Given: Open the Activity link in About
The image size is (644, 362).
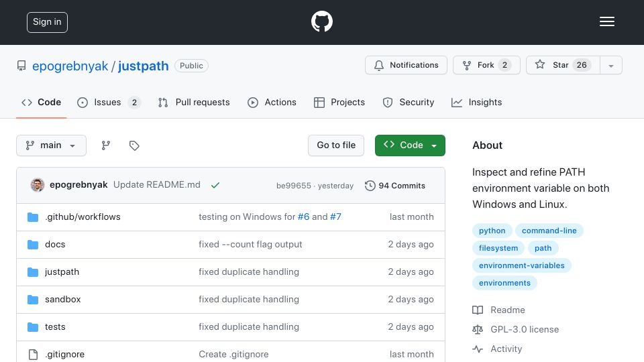Looking at the screenshot, I should point(506,349).
